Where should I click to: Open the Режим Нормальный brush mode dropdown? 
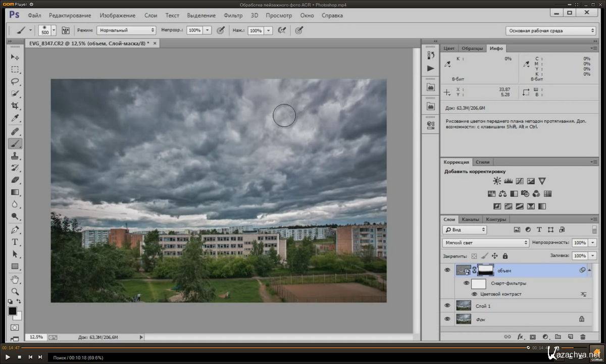tap(126, 30)
